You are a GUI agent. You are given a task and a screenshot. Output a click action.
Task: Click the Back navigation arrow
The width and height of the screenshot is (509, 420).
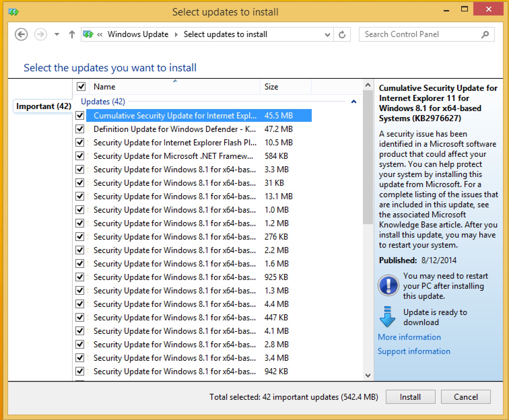[21, 34]
